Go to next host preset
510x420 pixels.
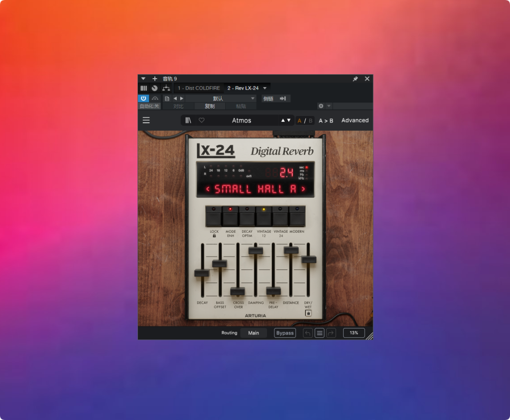[x=182, y=99]
